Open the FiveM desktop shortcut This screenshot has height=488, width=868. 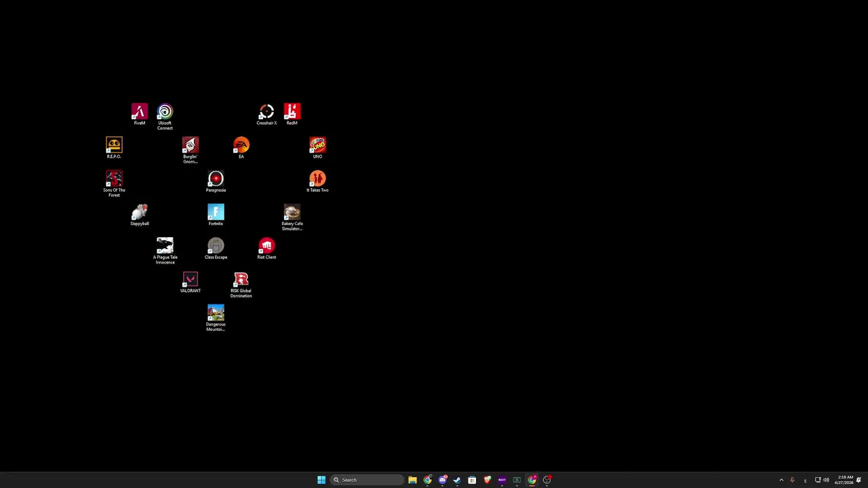pyautogui.click(x=139, y=114)
